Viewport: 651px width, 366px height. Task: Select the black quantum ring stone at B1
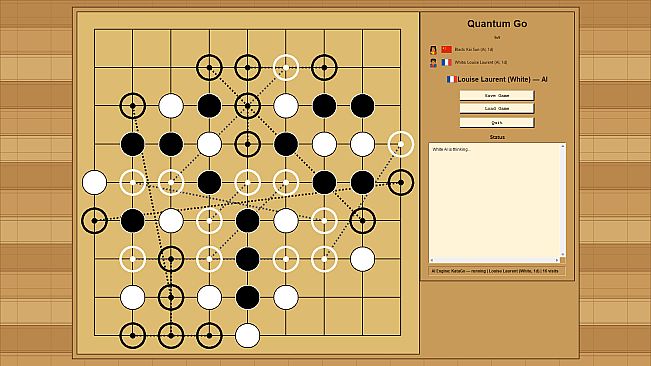tap(132, 336)
